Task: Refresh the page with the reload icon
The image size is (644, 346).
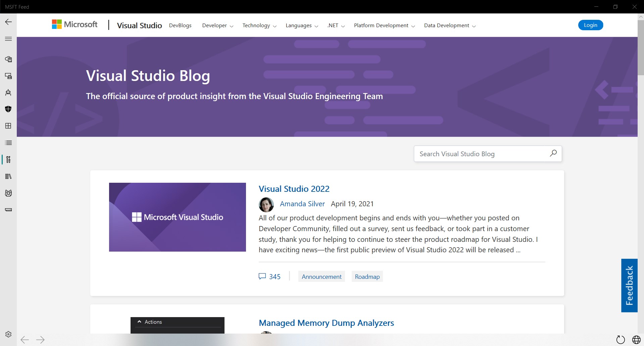Action: pos(621,340)
